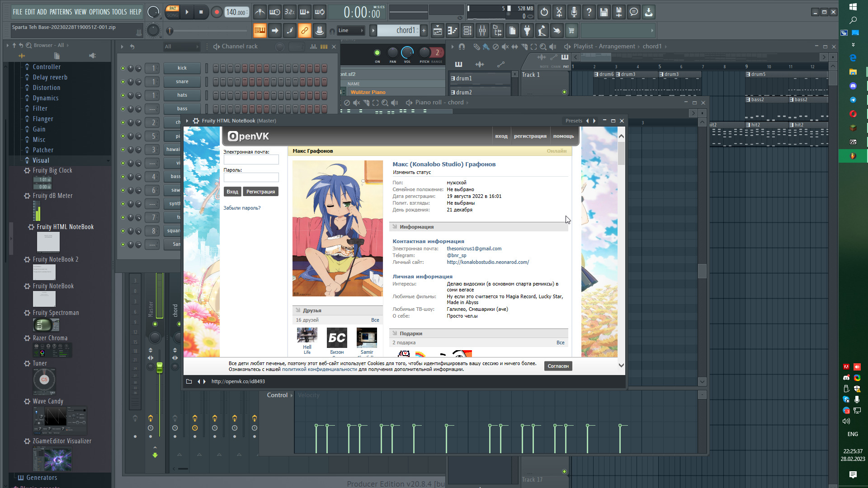Switch PAT/SONG playback mode
This screenshot has height=488, width=868.
173,12
